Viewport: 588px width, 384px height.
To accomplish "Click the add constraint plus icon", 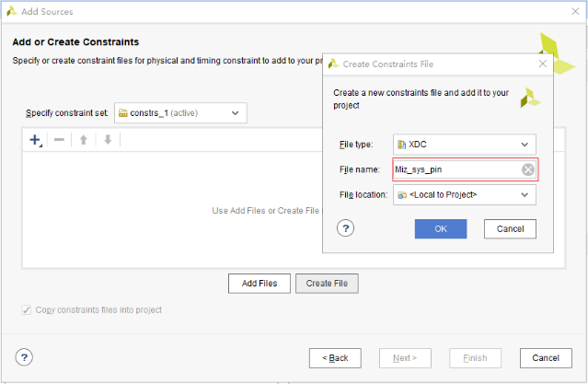I will coord(35,140).
